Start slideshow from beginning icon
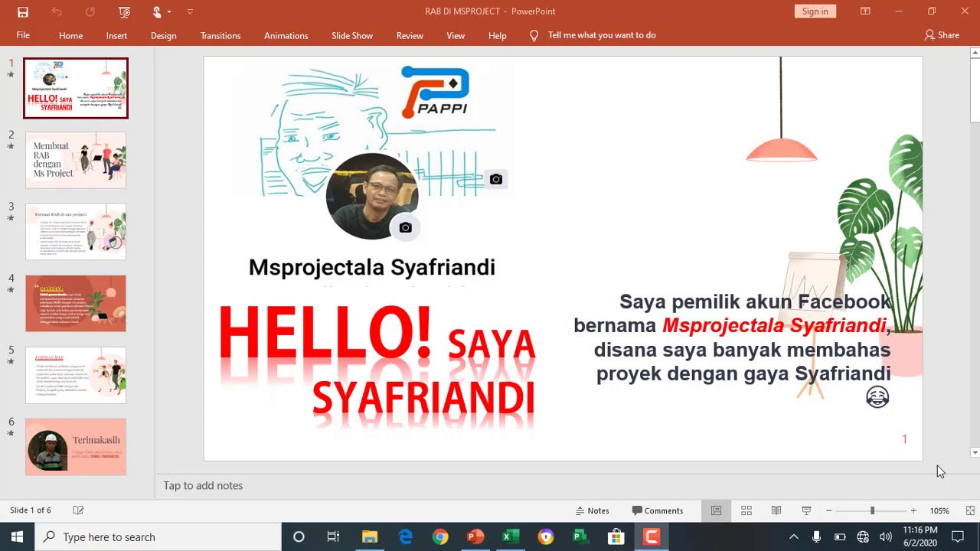Viewport: 980px width, 551px height. pyautogui.click(x=125, y=11)
